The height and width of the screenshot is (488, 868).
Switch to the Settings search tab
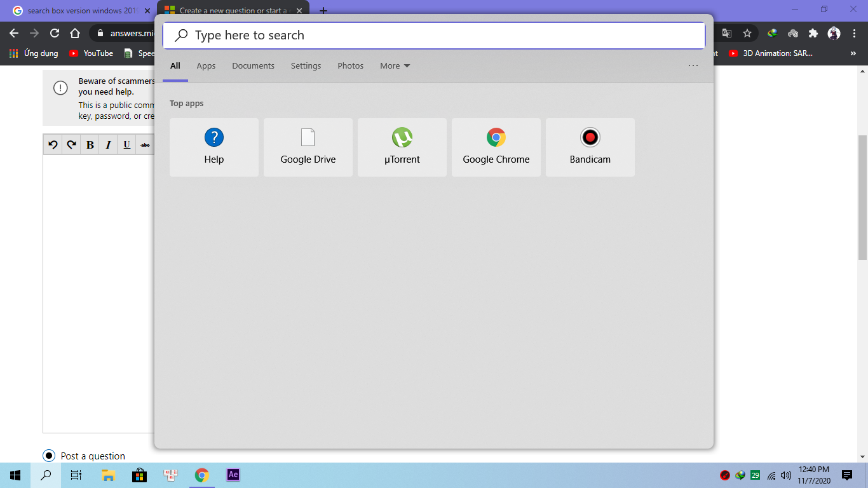[x=306, y=66]
